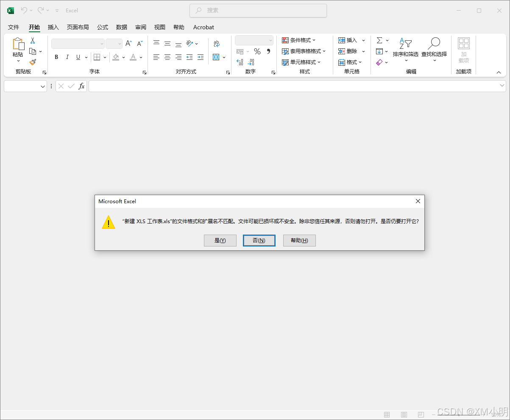Click the Orientation text-rotate icon
510x420 pixels.
click(190, 43)
